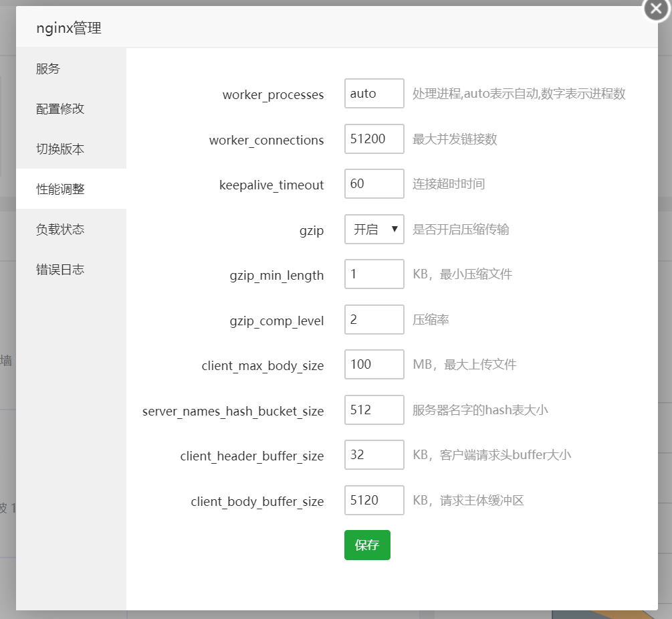
Task: Click the client_max_body_size label
Action: point(263,366)
